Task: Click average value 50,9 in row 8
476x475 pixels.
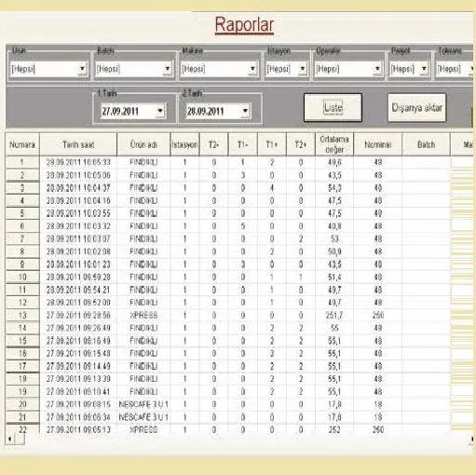Action: (334, 251)
